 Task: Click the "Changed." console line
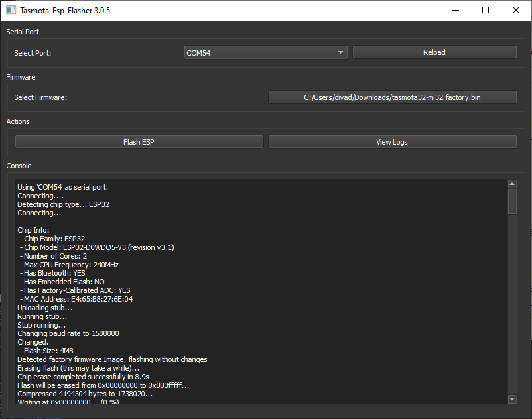(33, 342)
